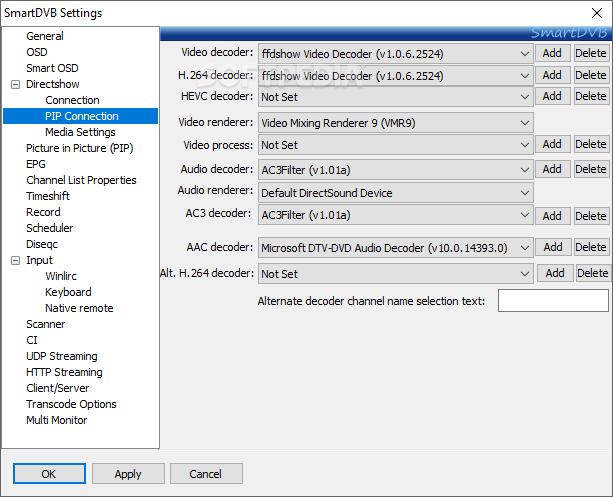Select Scheduler in the tree
This screenshot has height=497, width=613.
click(50, 228)
